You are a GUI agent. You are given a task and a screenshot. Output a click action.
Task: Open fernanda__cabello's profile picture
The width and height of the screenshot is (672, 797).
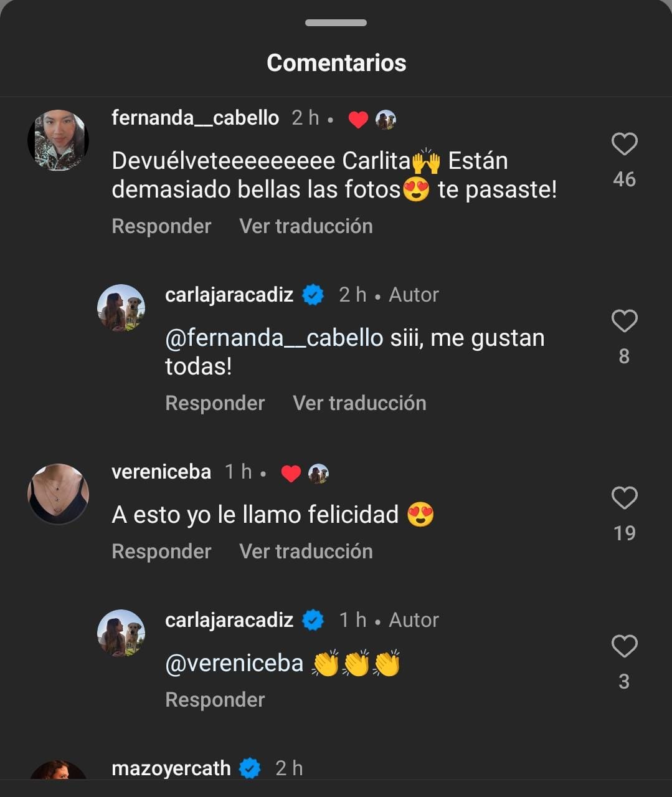[x=59, y=140]
